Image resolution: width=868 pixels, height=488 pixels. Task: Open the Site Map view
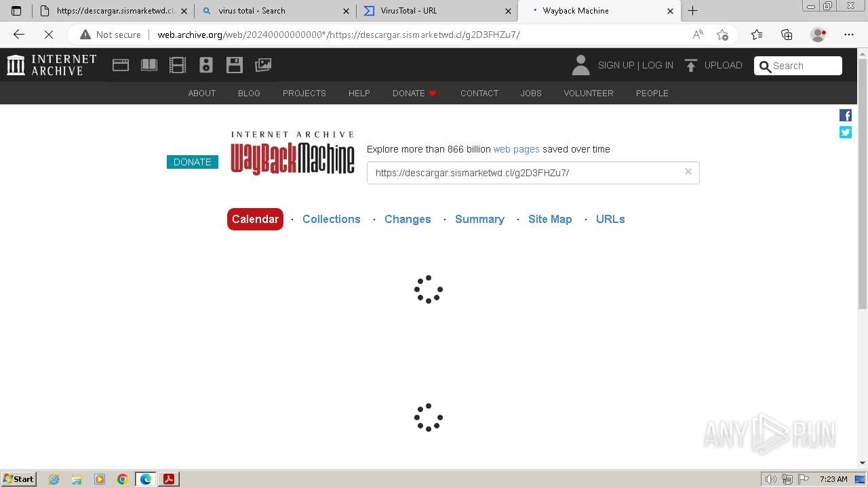coord(550,219)
